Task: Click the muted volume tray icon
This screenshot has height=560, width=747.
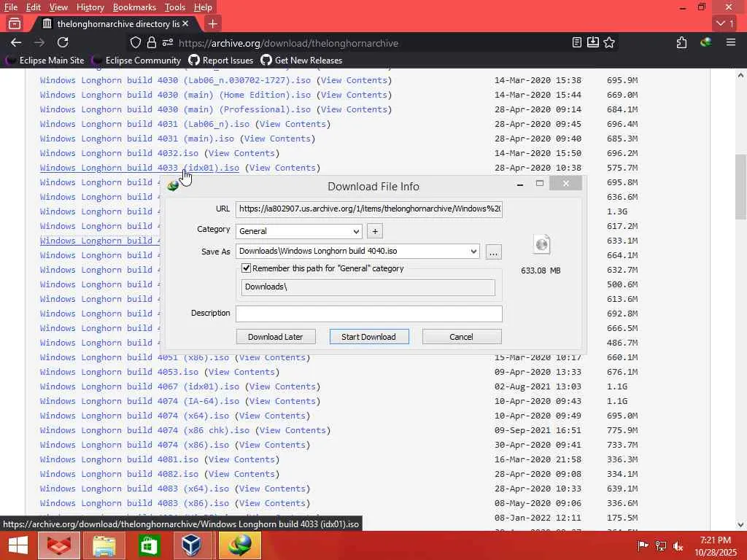Action: (678, 545)
